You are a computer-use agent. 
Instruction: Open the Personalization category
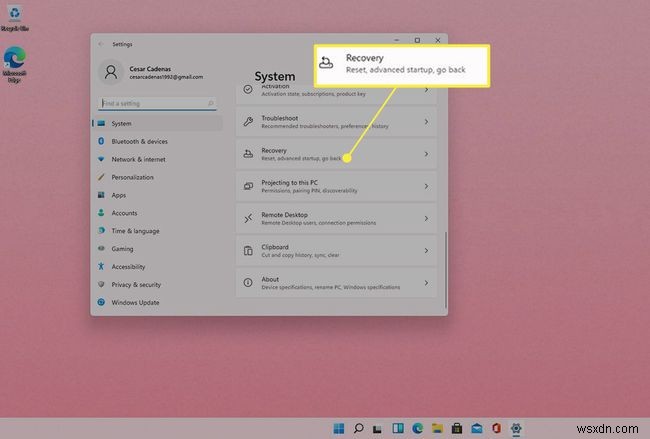click(x=158, y=177)
